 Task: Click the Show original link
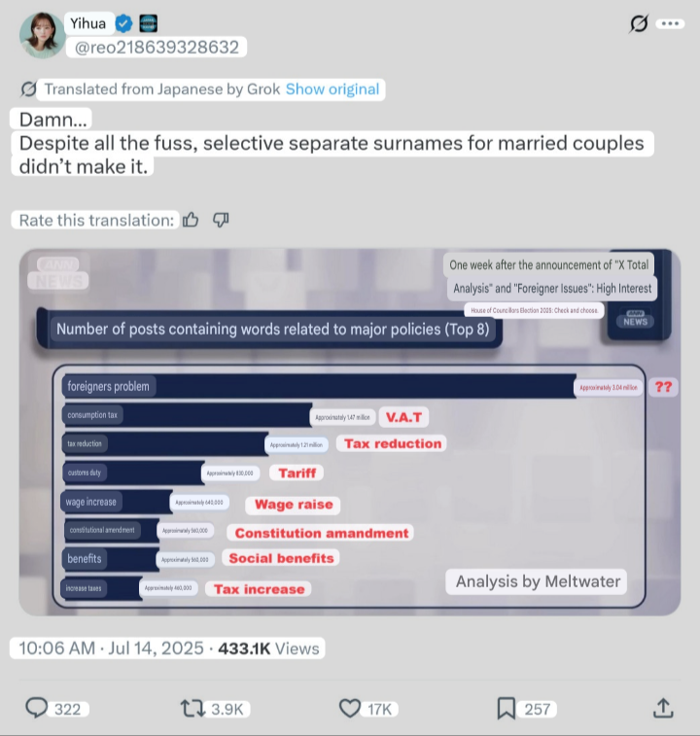332,89
